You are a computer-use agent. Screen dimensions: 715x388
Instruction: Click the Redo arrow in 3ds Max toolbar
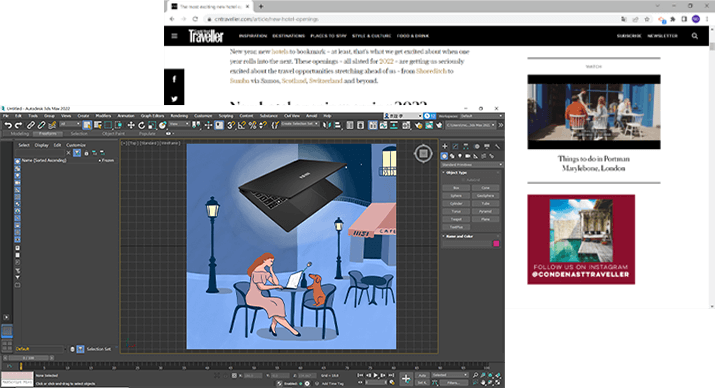[x=18, y=125]
